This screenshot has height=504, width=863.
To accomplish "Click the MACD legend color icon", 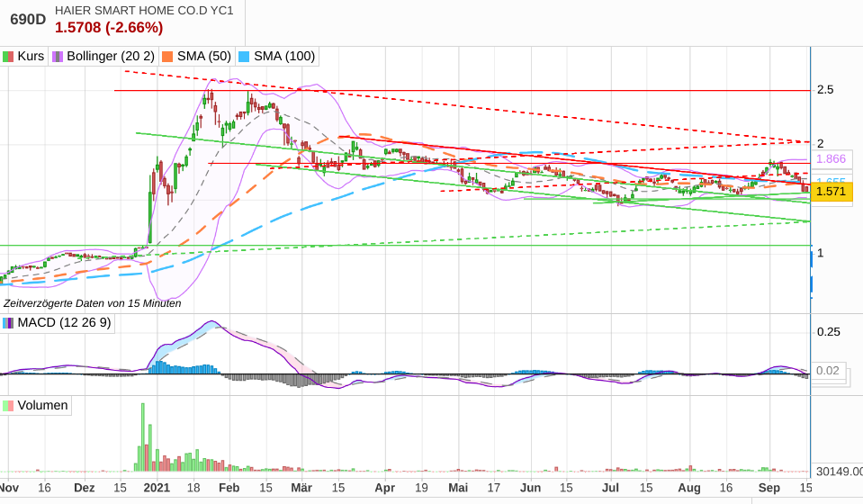I will (8, 323).
